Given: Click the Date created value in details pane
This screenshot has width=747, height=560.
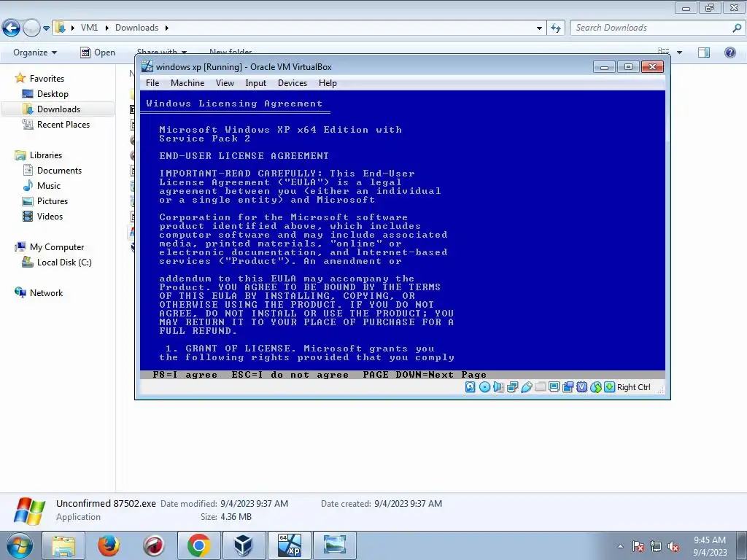Looking at the screenshot, I should point(408,503).
